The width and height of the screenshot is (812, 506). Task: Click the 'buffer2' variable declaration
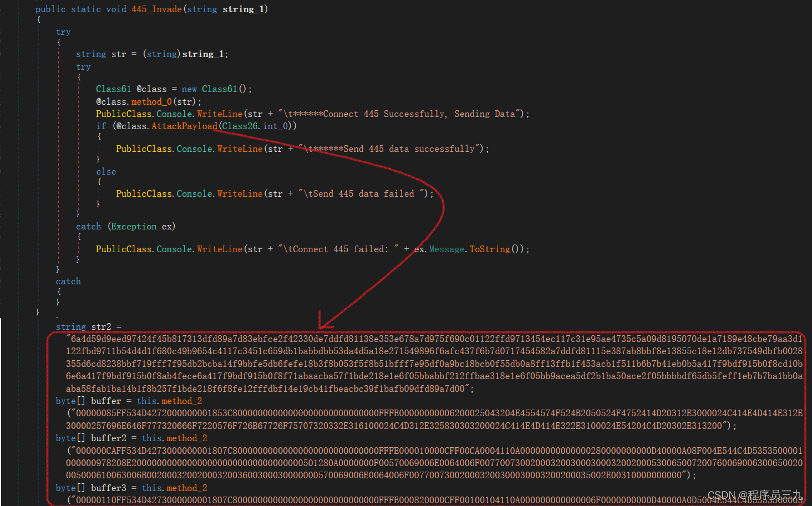click(109, 438)
